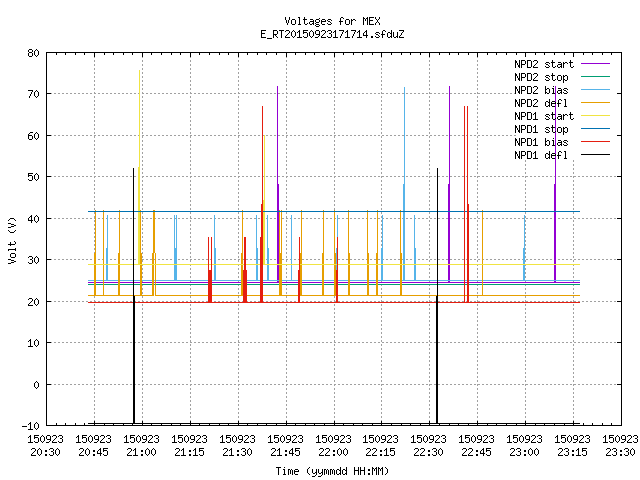Select the 'NPD2 start' legend label

[544, 64]
